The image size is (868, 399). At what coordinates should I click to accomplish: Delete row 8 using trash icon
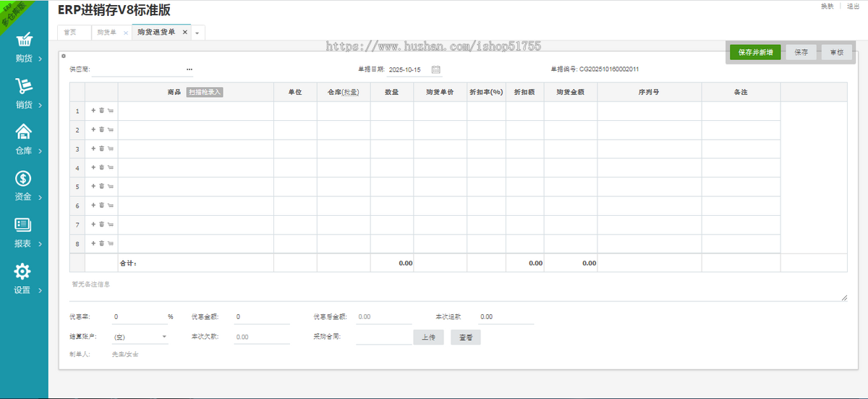click(101, 243)
